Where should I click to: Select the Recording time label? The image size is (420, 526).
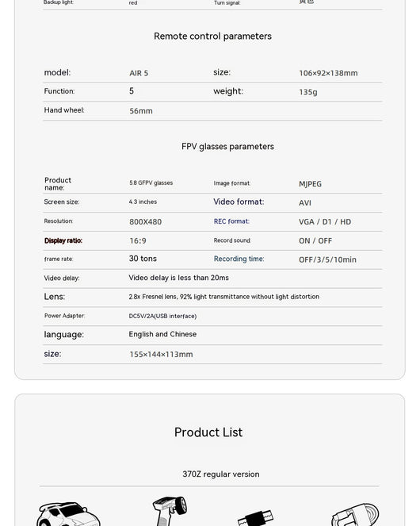[x=239, y=259]
